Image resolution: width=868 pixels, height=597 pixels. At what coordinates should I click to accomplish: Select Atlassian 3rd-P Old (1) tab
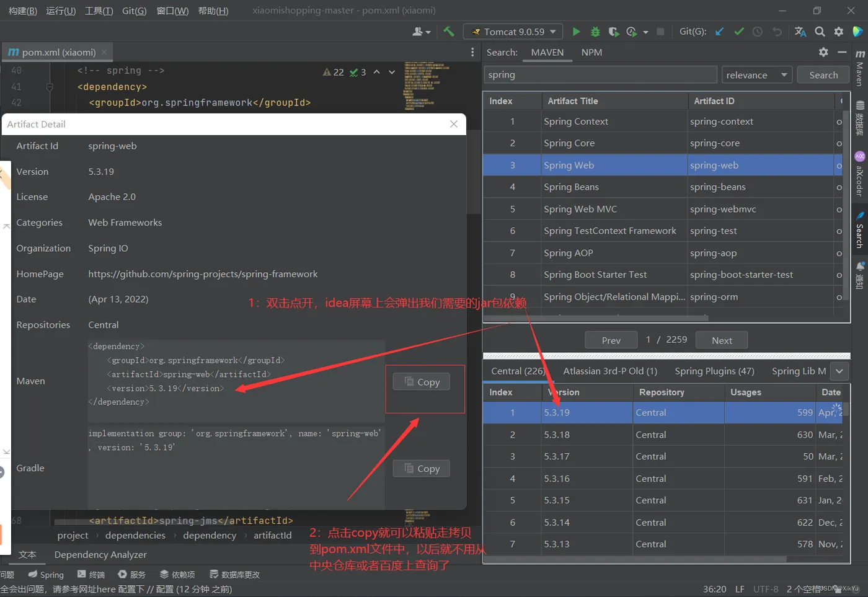point(610,371)
